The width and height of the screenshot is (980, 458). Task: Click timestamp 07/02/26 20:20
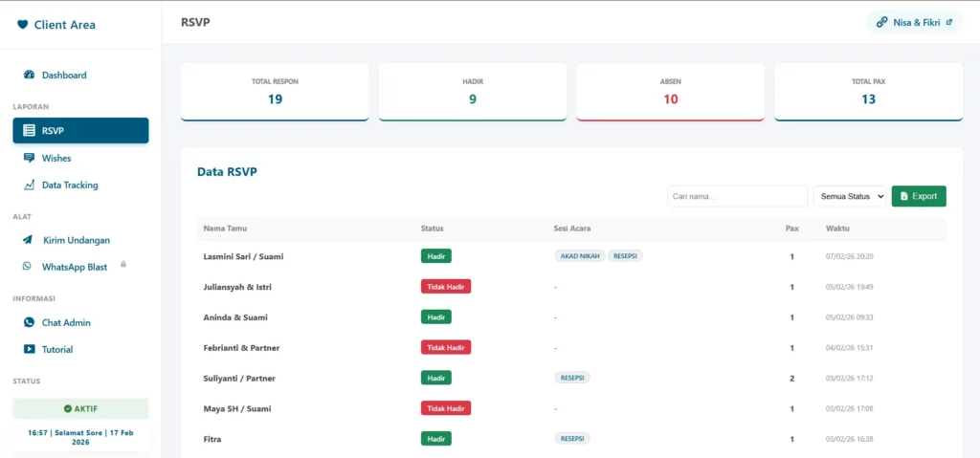850,256
